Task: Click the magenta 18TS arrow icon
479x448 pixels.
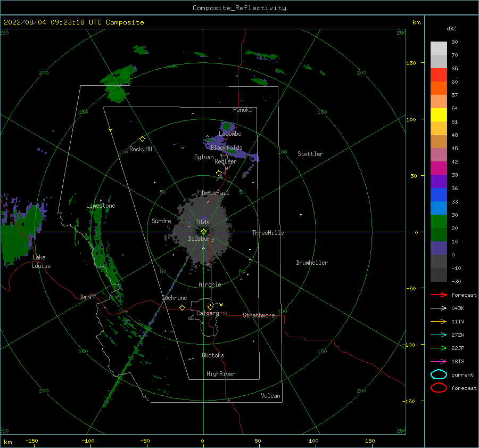Action: pos(439,362)
